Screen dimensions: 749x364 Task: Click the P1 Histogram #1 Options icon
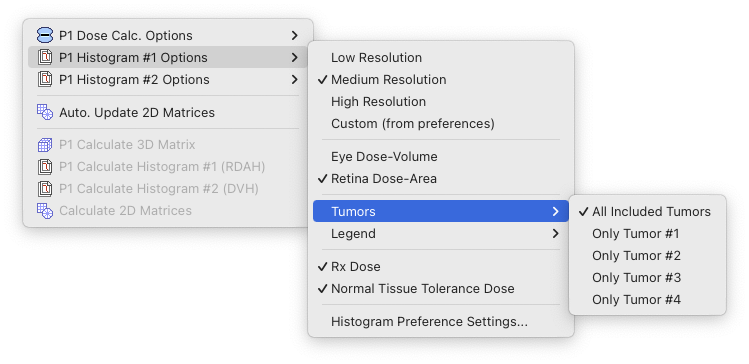click(45, 57)
